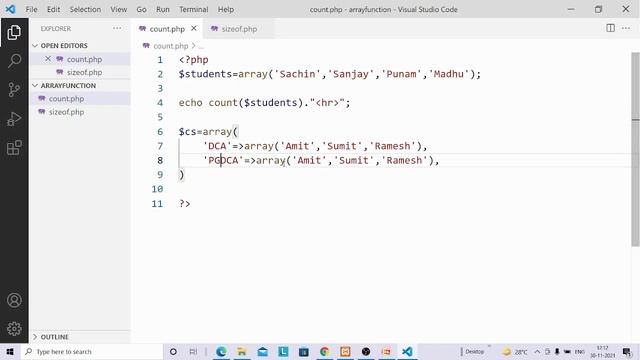The image size is (640, 360).
Task: Open File Explorer from taskbar
Action: [242, 351]
